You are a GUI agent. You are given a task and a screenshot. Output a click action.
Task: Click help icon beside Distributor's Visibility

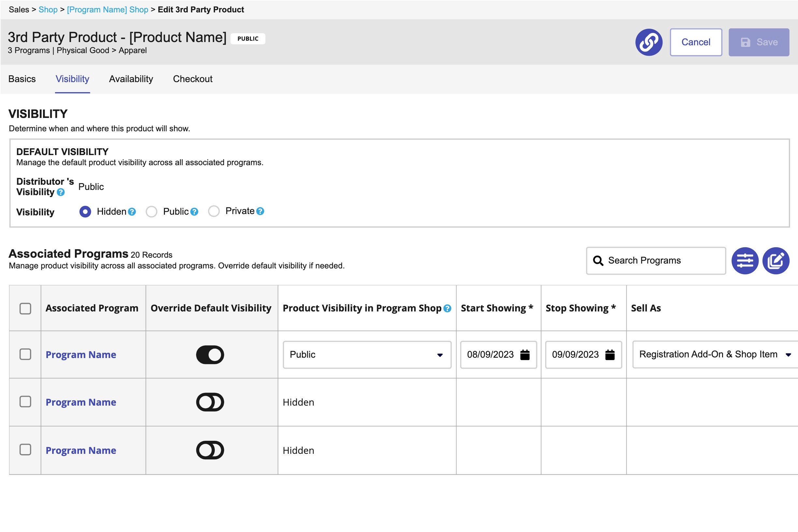61,193
